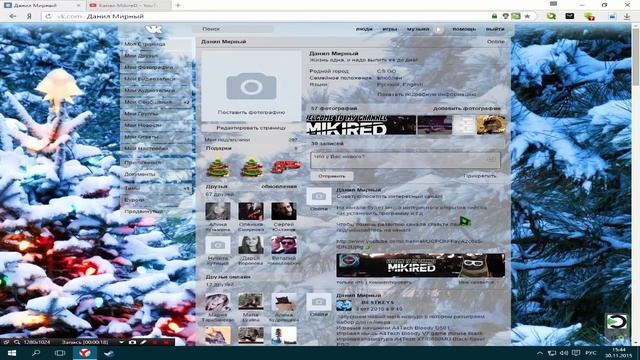This screenshot has height=360, width=640.
Task: Switch to the YouTube channel browser tab
Action: pos(129,5)
